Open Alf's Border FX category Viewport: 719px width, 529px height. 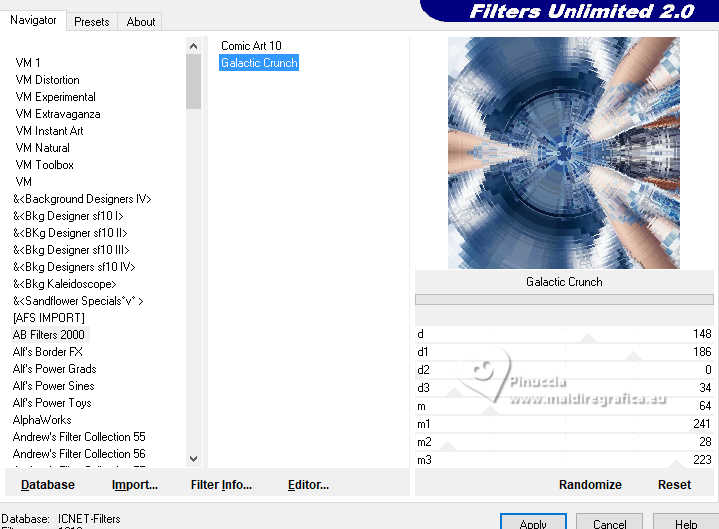48,352
